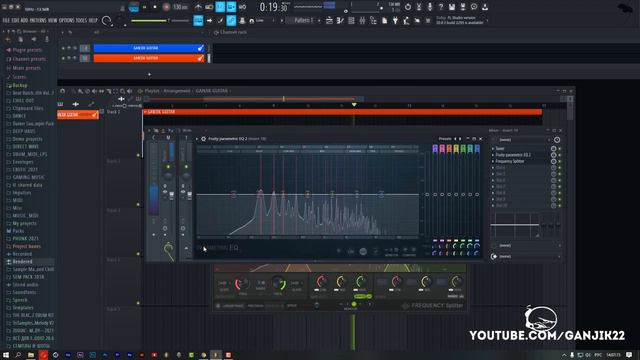Open the PATTERNS menu
This screenshot has height=360, width=640.
tap(38, 20)
